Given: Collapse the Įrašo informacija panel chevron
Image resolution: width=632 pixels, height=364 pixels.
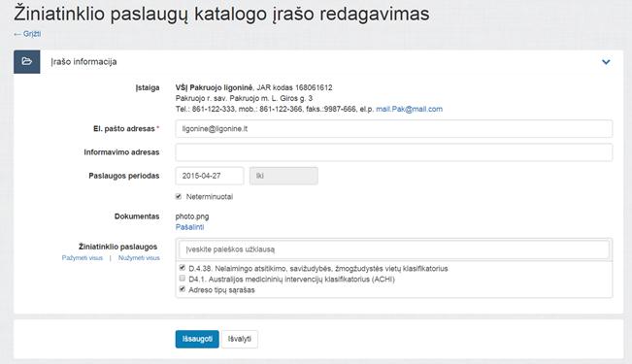Looking at the screenshot, I should (606, 62).
